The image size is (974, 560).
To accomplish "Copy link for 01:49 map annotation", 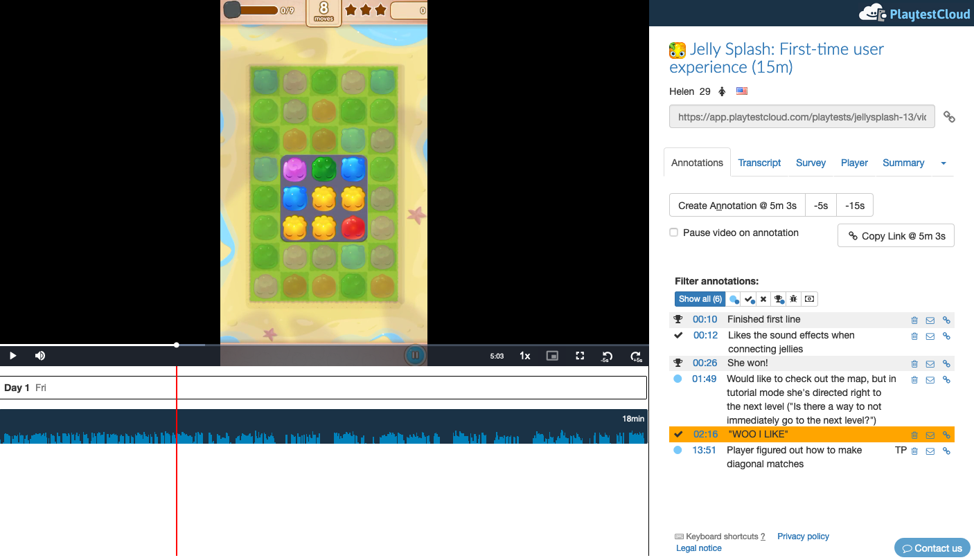I will 946,380.
